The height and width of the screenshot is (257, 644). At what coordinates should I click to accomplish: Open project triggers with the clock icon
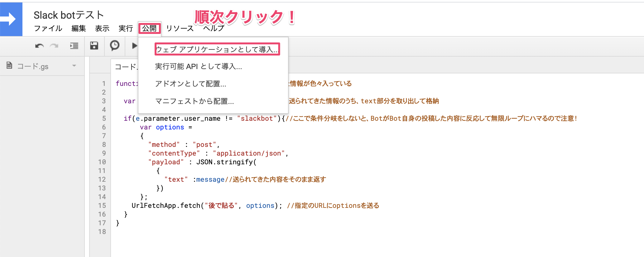[115, 46]
